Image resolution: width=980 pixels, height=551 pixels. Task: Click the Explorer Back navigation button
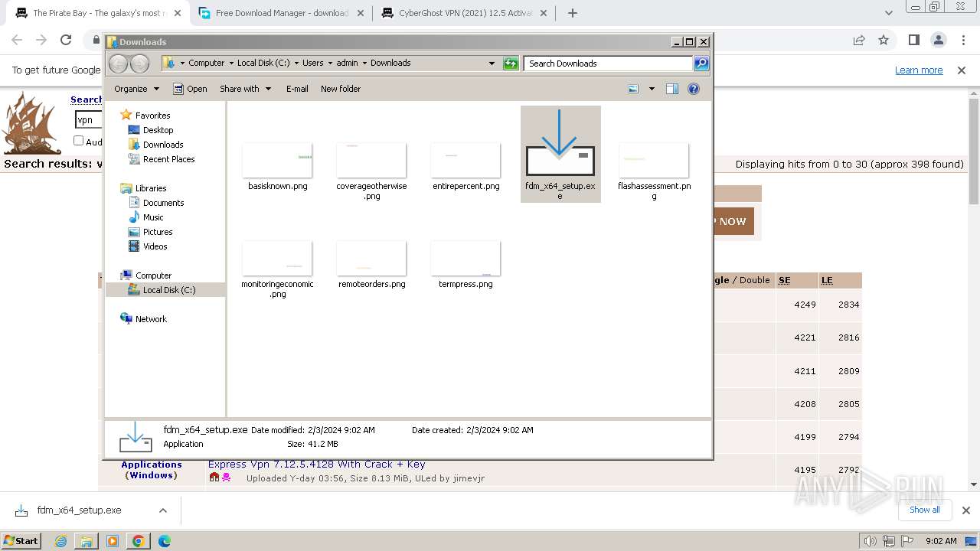click(x=118, y=64)
